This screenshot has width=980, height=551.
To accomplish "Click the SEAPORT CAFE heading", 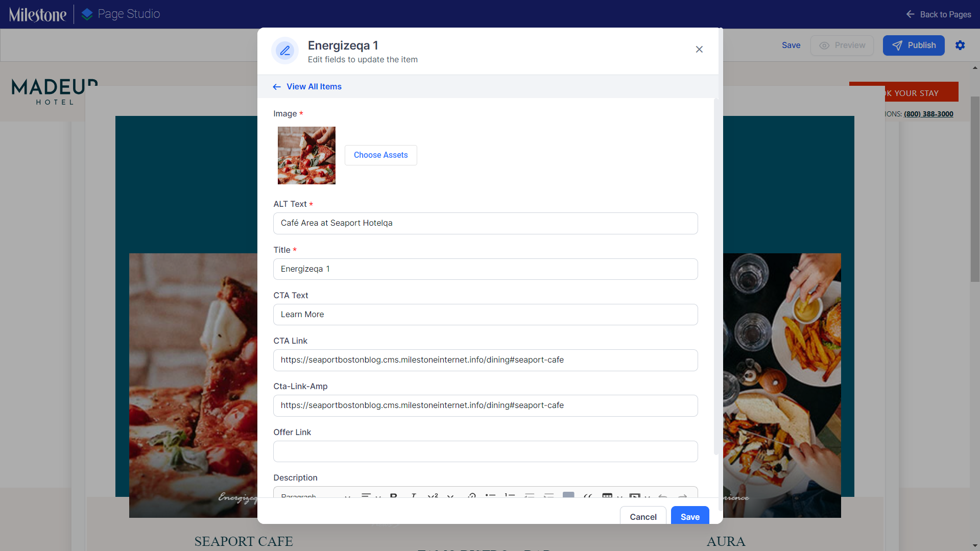I will coord(244,541).
